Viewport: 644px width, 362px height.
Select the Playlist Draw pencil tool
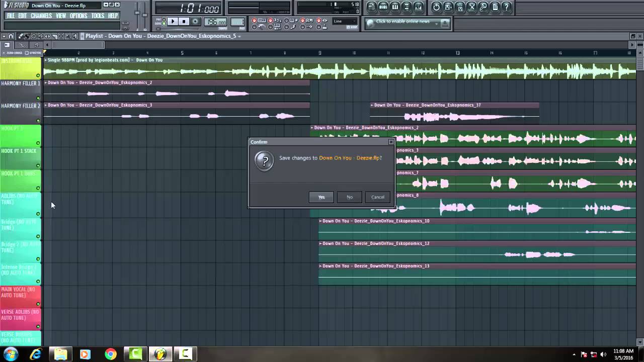21,36
